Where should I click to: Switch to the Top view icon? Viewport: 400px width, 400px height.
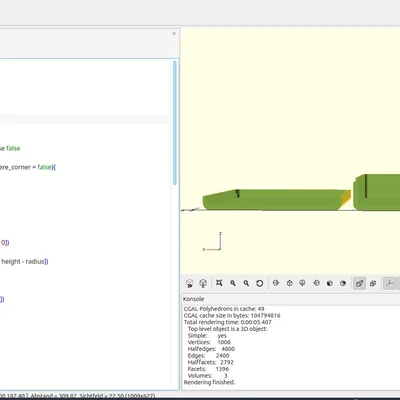pos(289,283)
